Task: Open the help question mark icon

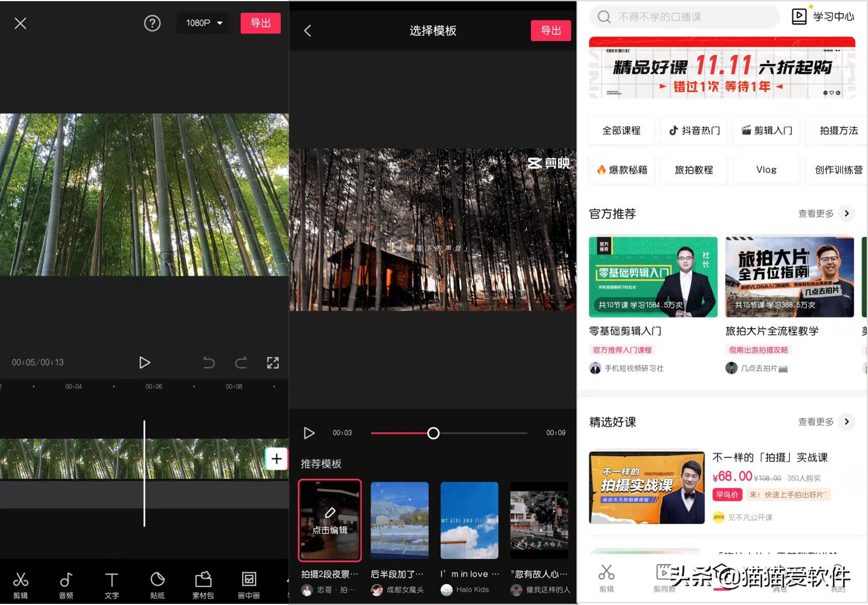Action: click(x=151, y=23)
